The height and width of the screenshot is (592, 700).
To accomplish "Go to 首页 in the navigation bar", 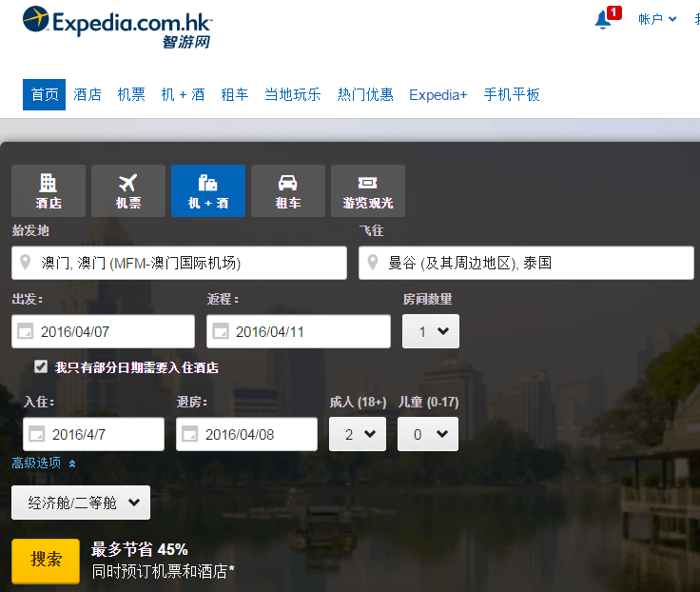I will 44,95.
